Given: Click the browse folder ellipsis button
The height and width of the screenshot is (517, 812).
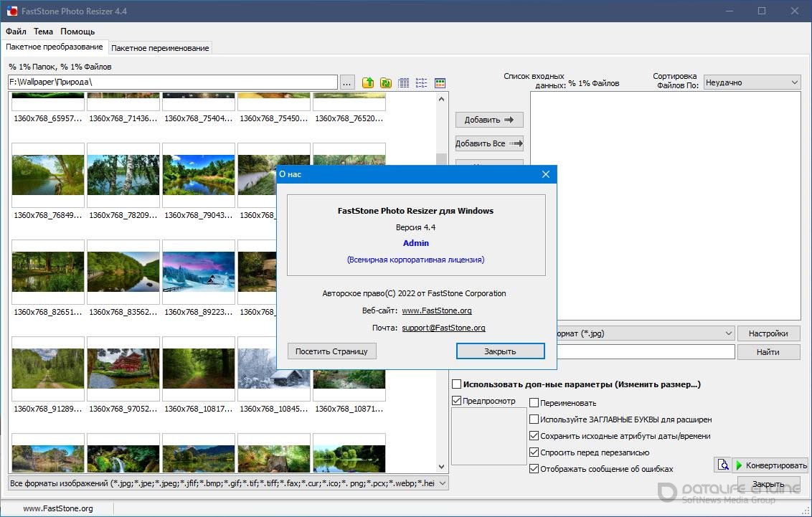Looking at the screenshot, I should pos(347,82).
